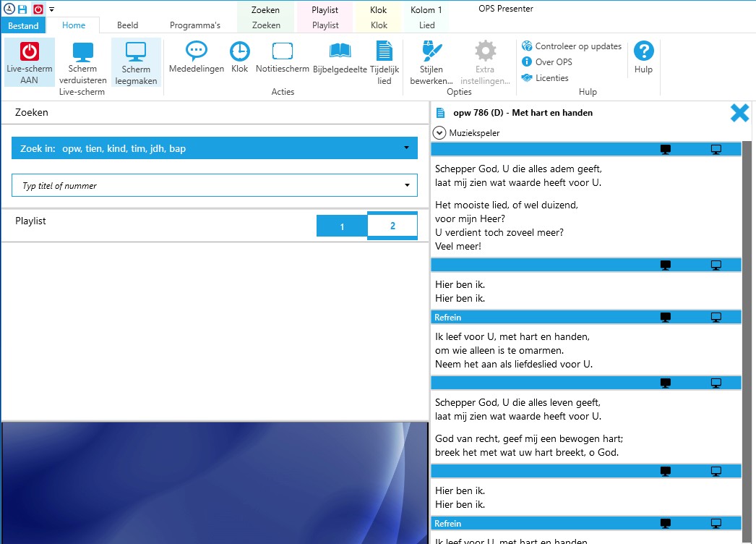This screenshot has height=544, width=756.
Task: Click the line 'Het mooiste lied, of wel duizend,'
Action: [x=506, y=205]
